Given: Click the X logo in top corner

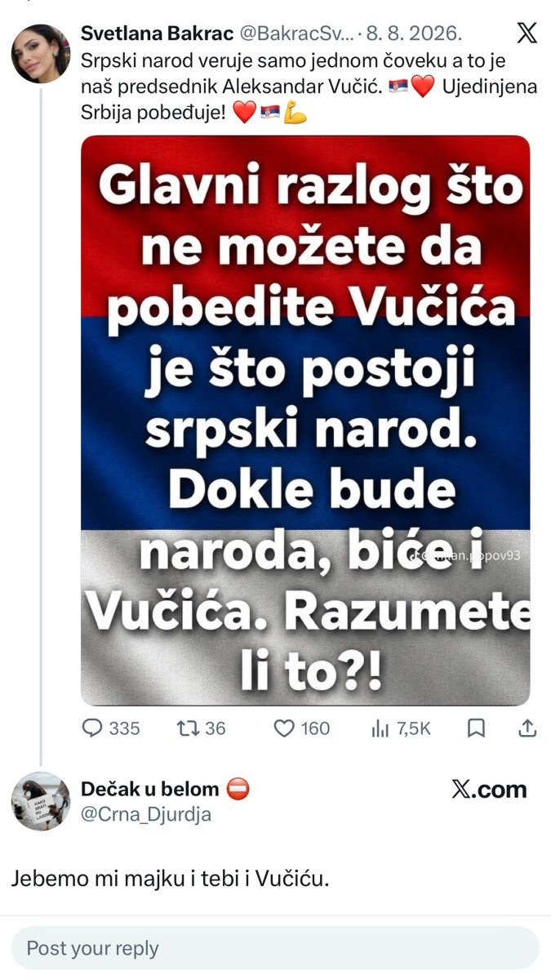Looking at the screenshot, I should [x=527, y=33].
